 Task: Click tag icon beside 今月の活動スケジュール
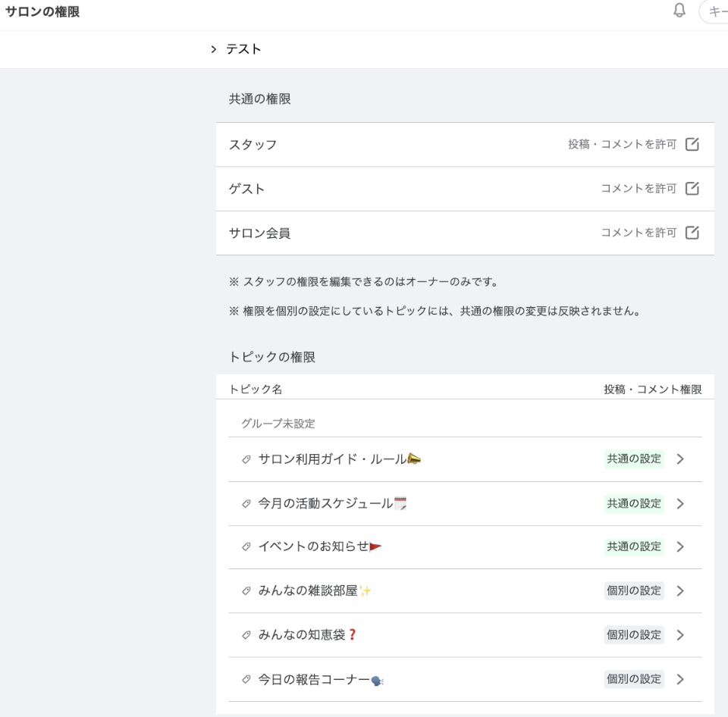pyautogui.click(x=246, y=503)
